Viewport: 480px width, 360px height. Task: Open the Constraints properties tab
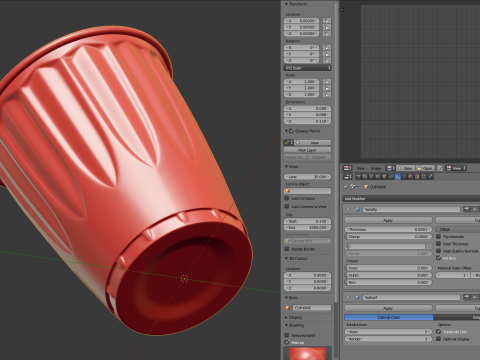pos(391,176)
